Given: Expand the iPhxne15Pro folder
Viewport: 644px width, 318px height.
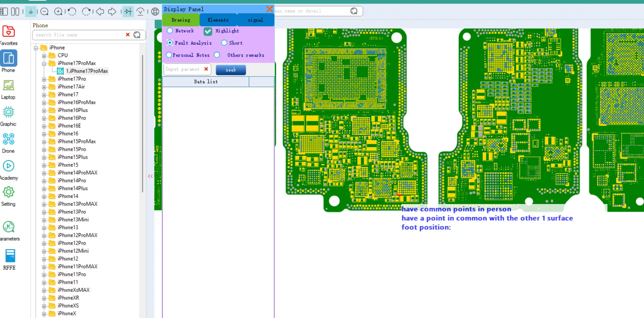Looking at the screenshot, I should 44,149.
